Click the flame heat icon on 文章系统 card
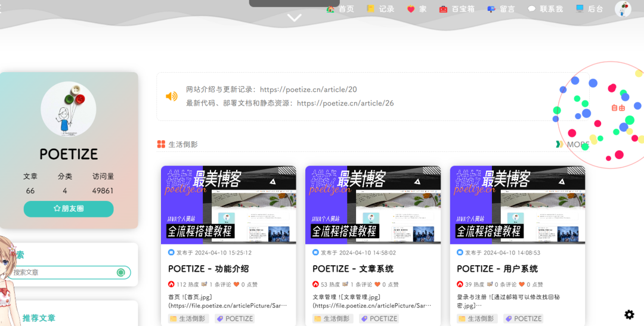The height and width of the screenshot is (326, 644). pos(315,284)
